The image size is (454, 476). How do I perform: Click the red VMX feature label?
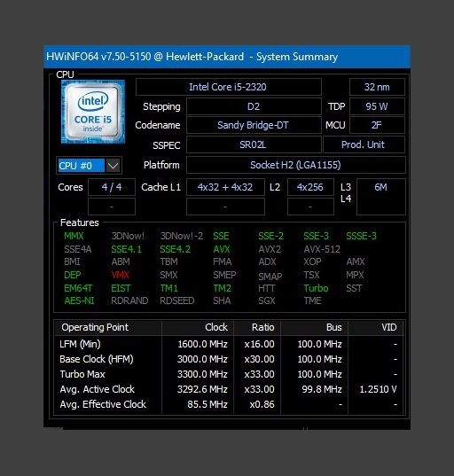point(121,275)
